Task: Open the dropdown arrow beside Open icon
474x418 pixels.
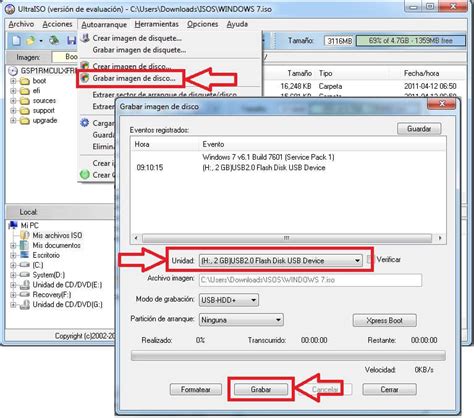Action: (41, 41)
